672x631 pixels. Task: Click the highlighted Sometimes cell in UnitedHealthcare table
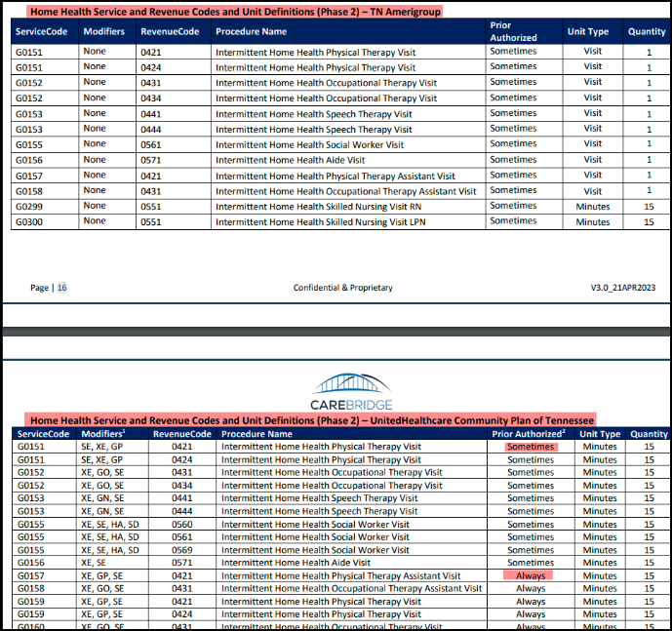click(530, 447)
